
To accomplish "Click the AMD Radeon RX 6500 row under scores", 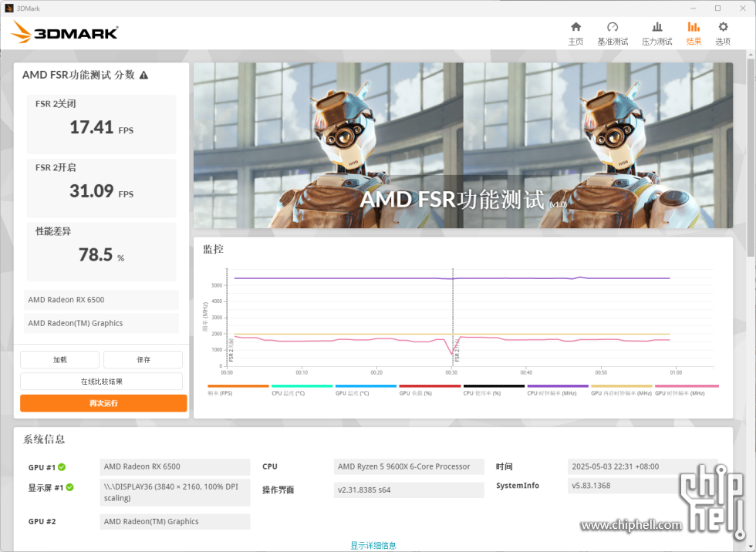I will (x=101, y=300).
